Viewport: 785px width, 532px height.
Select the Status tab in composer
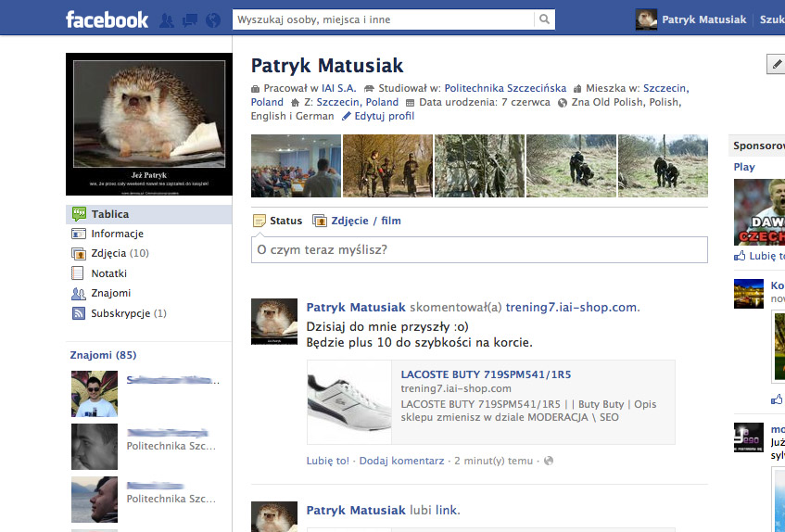(x=285, y=221)
